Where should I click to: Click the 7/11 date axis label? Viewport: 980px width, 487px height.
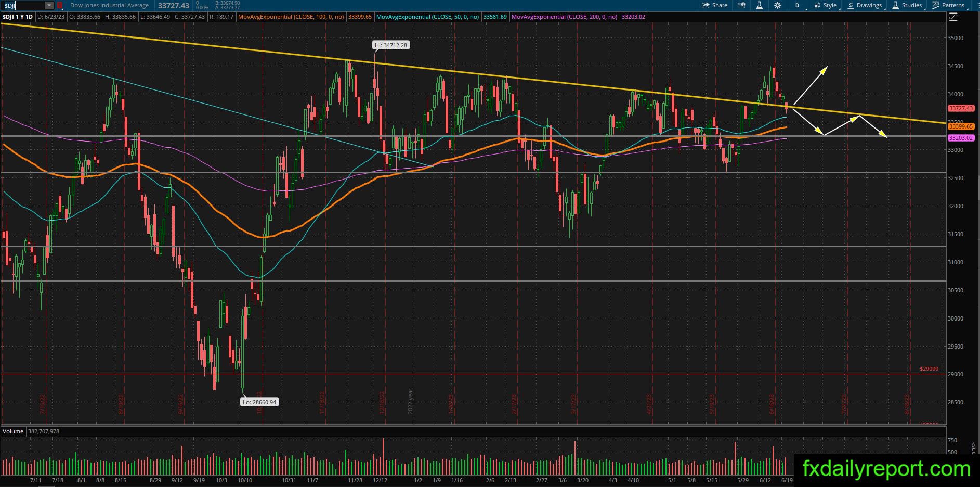(x=36, y=480)
